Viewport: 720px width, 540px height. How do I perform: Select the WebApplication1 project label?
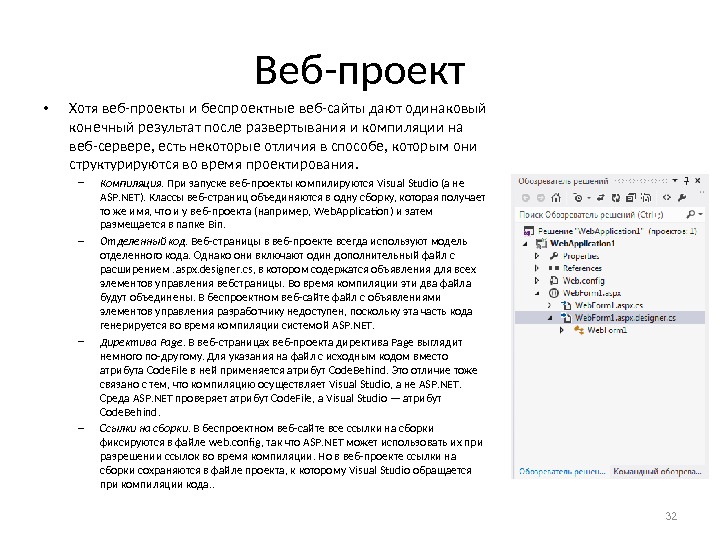pyautogui.click(x=582, y=243)
